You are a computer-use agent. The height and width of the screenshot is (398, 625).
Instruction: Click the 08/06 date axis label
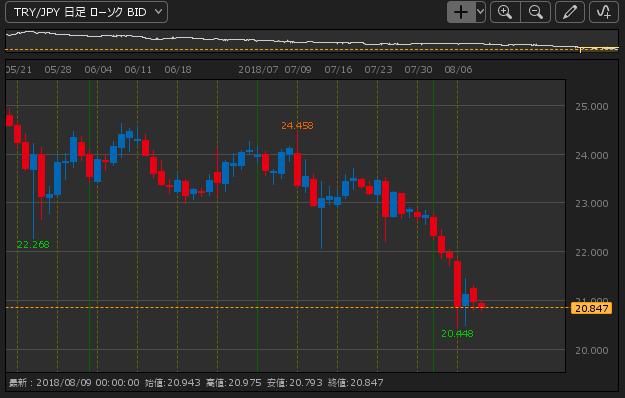click(x=458, y=70)
